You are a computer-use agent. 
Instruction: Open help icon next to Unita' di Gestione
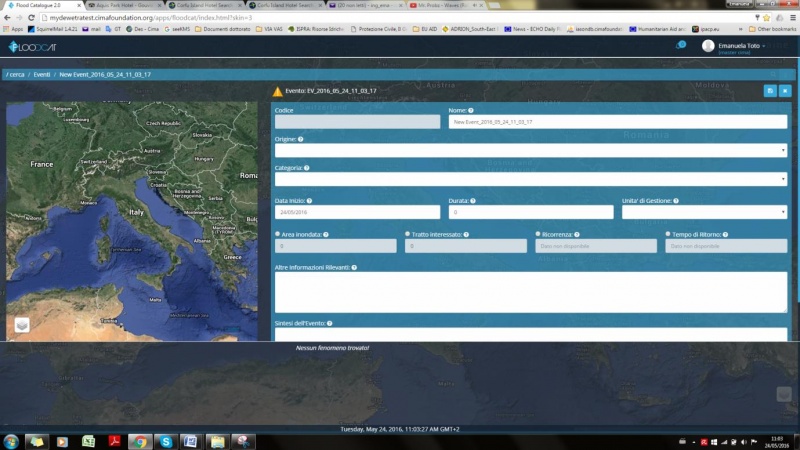click(676, 201)
